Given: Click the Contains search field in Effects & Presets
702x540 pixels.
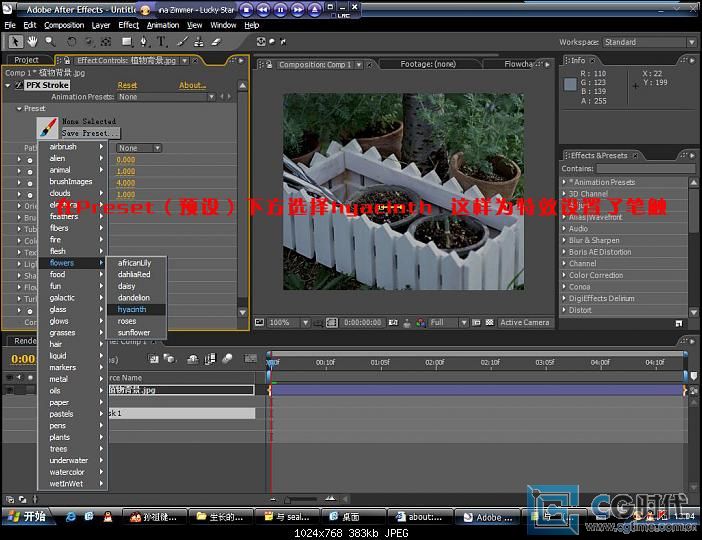Looking at the screenshot, I should click(x=646, y=168).
